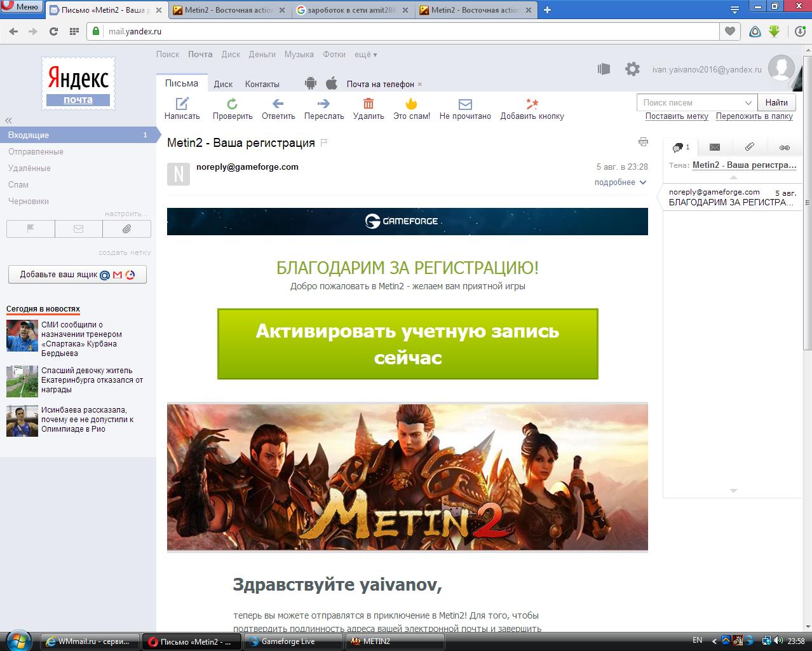The width and height of the screenshot is (812, 651).
Task: Open the user avatar picture
Action: click(782, 68)
